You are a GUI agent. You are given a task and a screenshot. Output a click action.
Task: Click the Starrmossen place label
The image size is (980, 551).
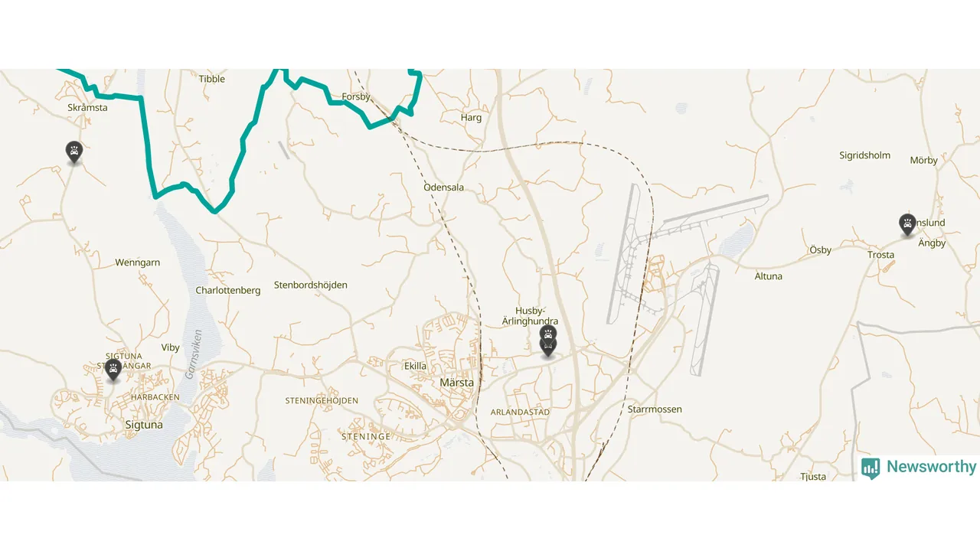coord(655,409)
